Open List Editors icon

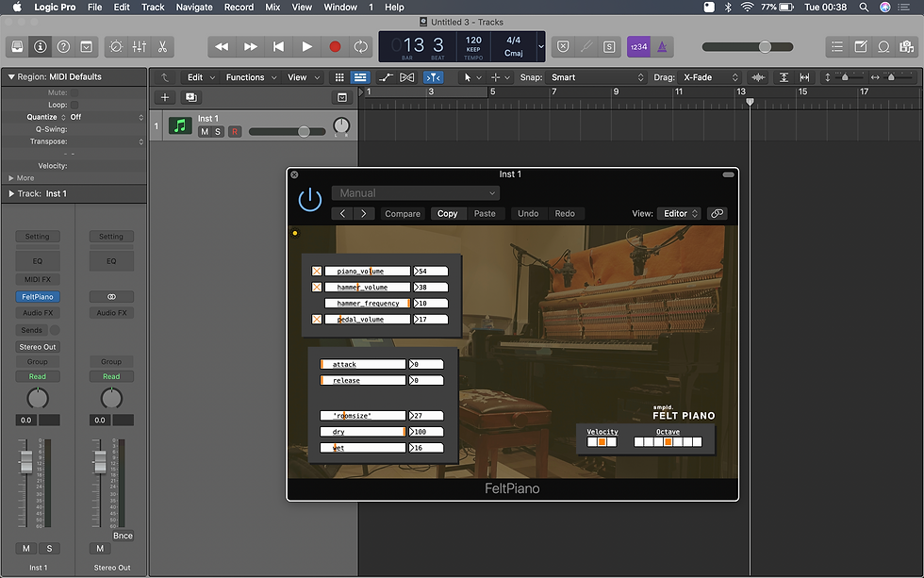click(837, 46)
